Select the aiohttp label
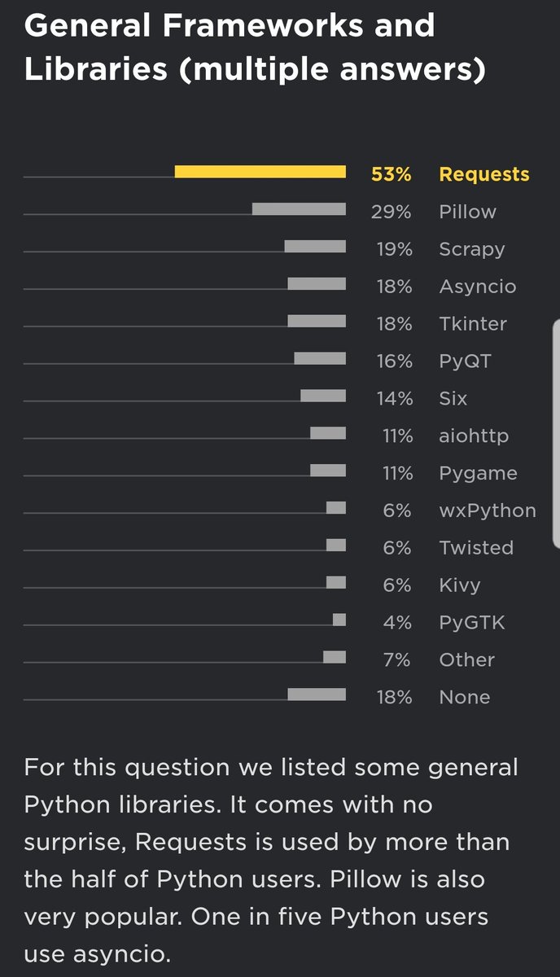 tap(474, 436)
